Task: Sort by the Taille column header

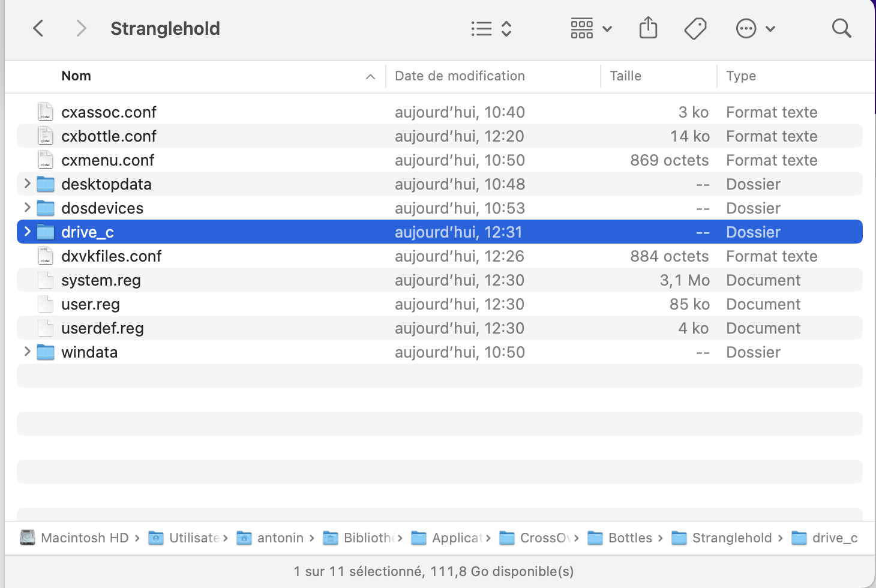Action: [625, 76]
